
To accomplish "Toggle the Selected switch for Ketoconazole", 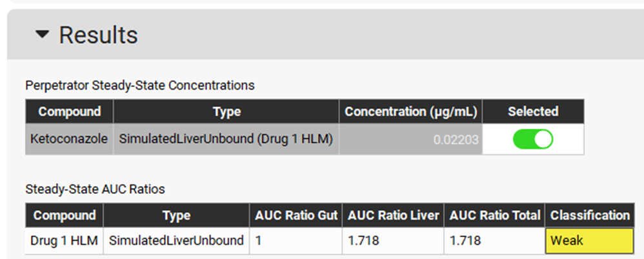I will (x=532, y=139).
